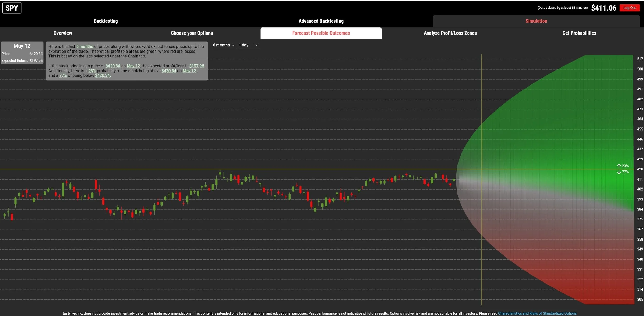Click the SPY ticker symbol box
This screenshot has height=316, width=644.
pos(12,8)
